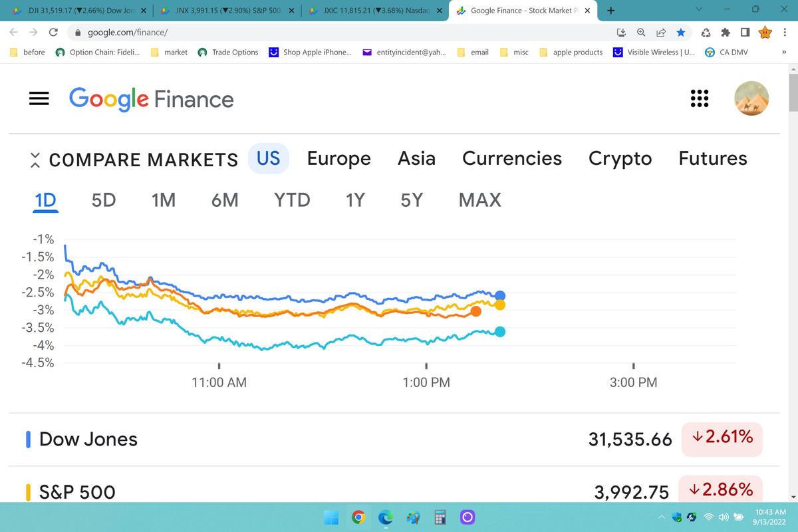Viewport: 798px width, 532px height.
Task: Choose the MAX chart range
Action: 480,199
